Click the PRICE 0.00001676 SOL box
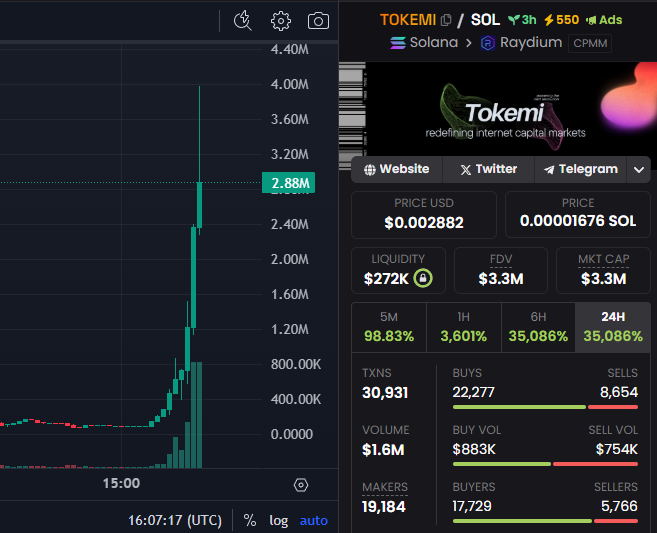657x533 pixels. (578, 215)
